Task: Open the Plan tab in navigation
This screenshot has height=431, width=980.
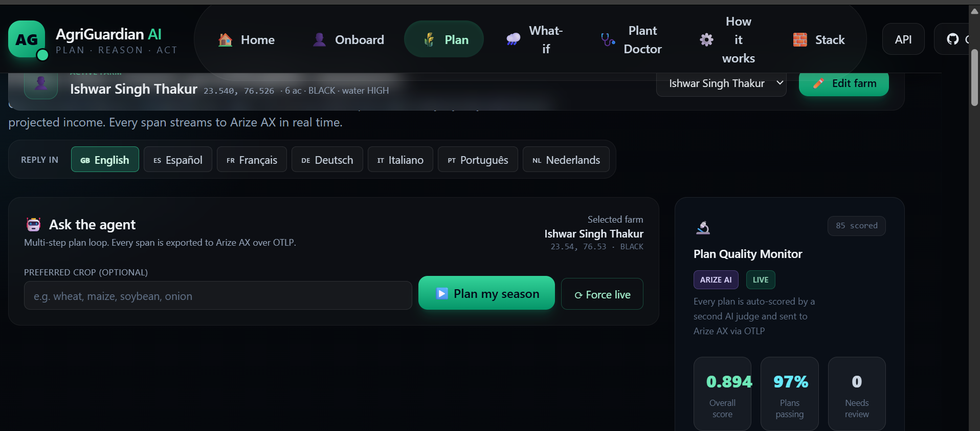Action: tap(444, 39)
